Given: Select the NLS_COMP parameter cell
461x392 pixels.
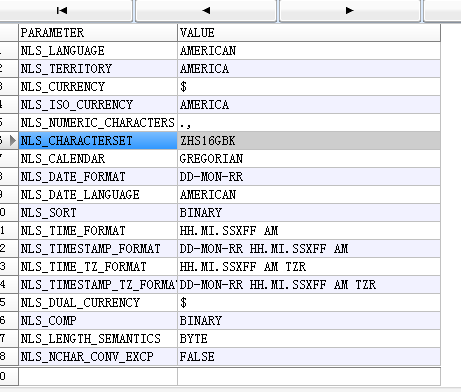Looking at the screenshot, I should coord(98,321).
